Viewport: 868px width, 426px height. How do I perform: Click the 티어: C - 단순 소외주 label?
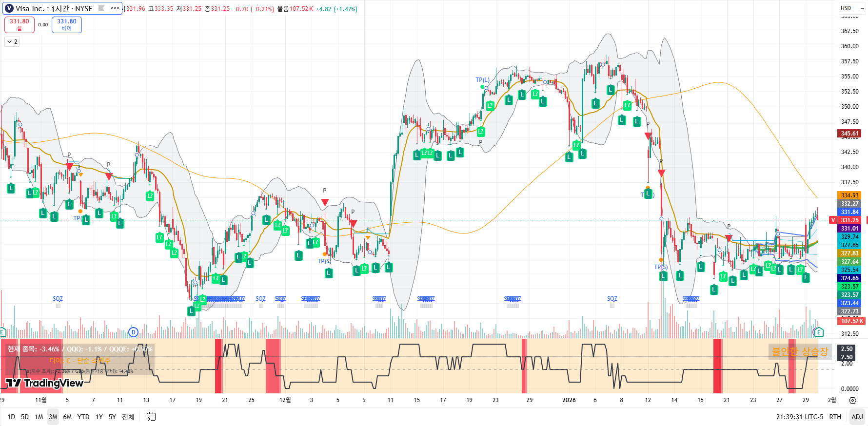pyautogui.click(x=80, y=361)
